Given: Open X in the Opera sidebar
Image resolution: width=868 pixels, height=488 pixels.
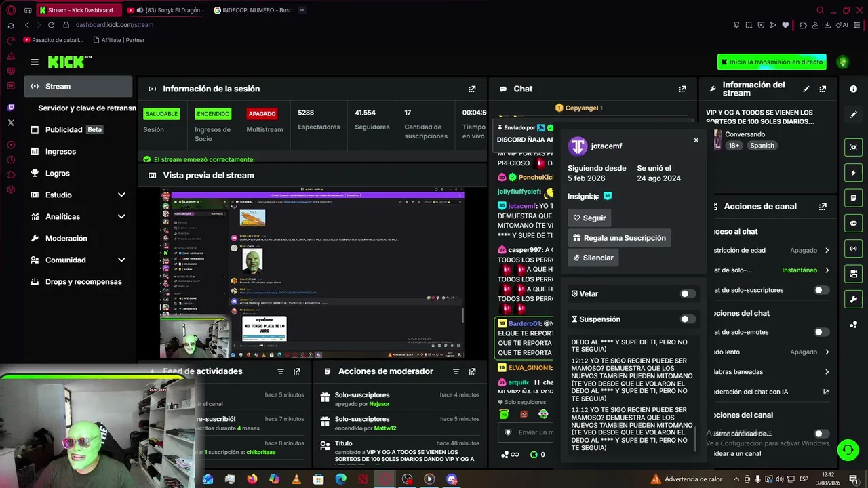Looking at the screenshot, I should pos(11,123).
